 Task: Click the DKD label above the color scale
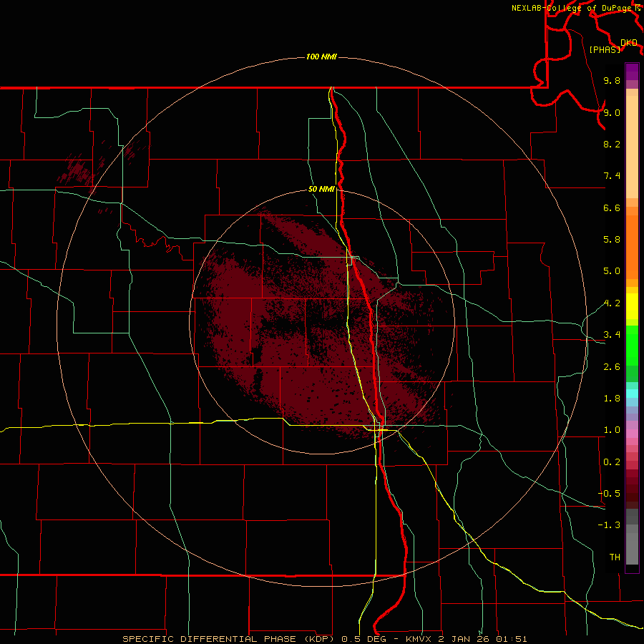click(x=628, y=43)
